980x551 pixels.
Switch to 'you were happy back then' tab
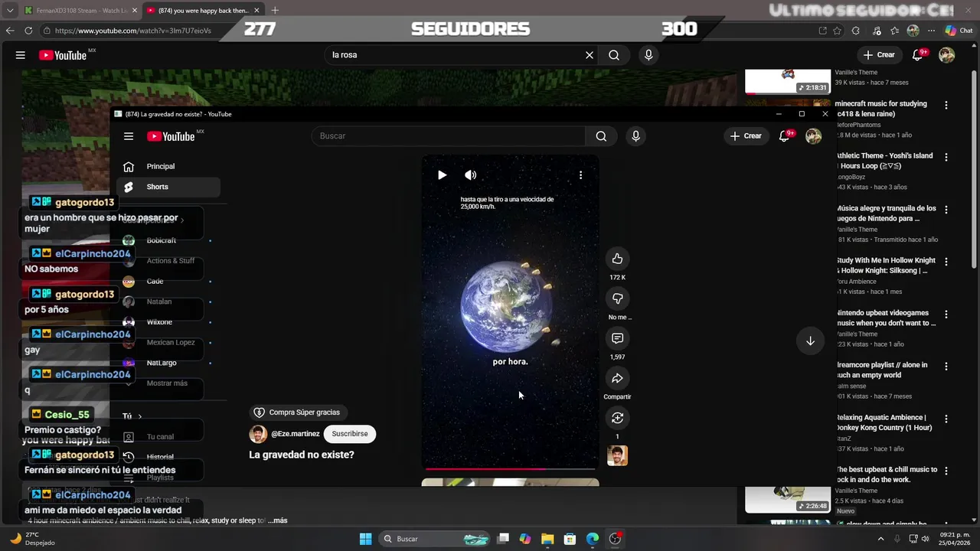(x=203, y=10)
